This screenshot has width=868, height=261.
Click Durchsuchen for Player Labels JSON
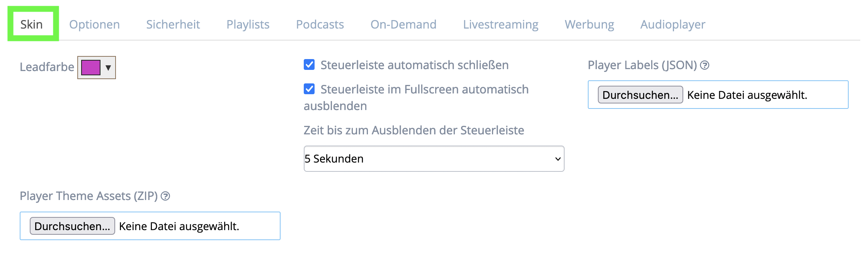[x=640, y=95]
